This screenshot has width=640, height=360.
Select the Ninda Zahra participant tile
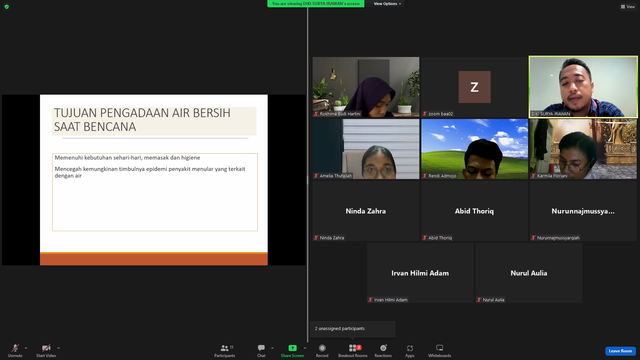pyautogui.click(x=366, y=211)
